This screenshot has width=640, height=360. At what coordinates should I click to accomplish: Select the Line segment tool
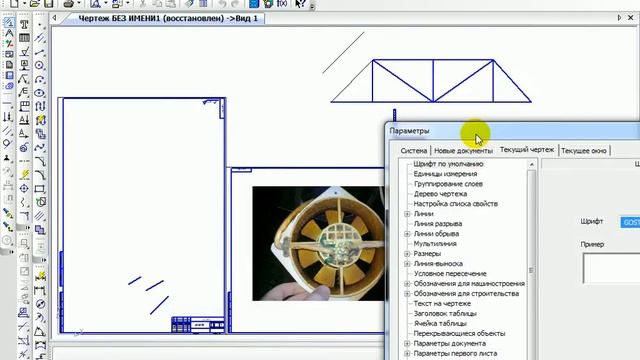tap(40, 52)
